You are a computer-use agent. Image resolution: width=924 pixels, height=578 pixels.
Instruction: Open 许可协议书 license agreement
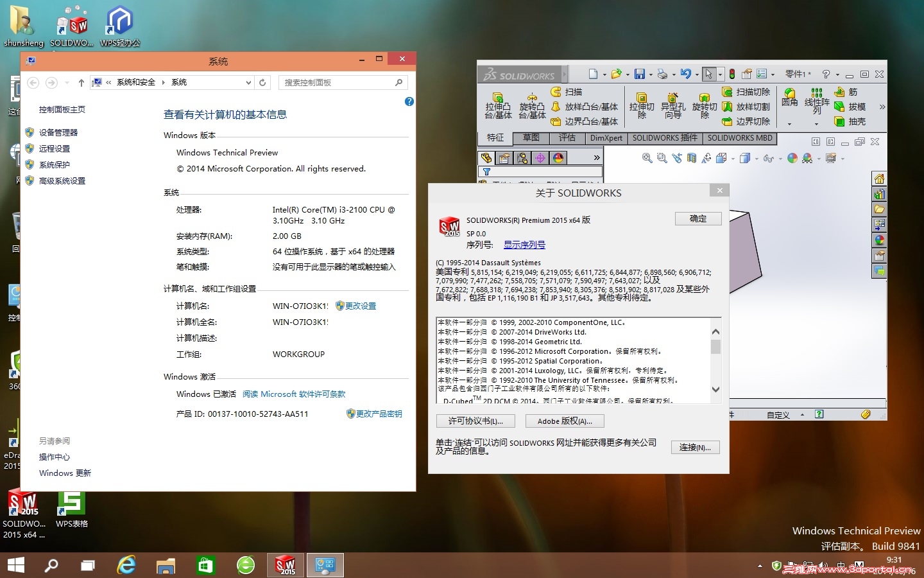click(x=475, y=421)
